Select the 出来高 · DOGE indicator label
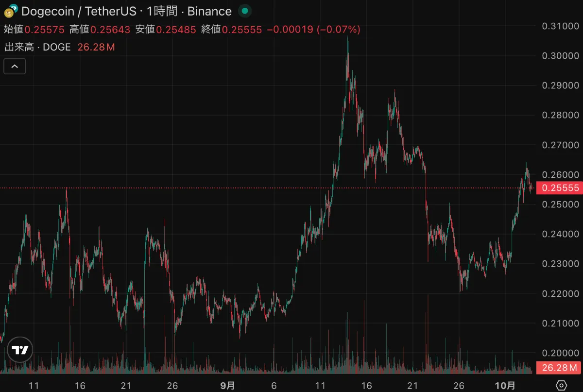Image resolution: width=583 pixels, height=392 pixels. tap(37, 47)
